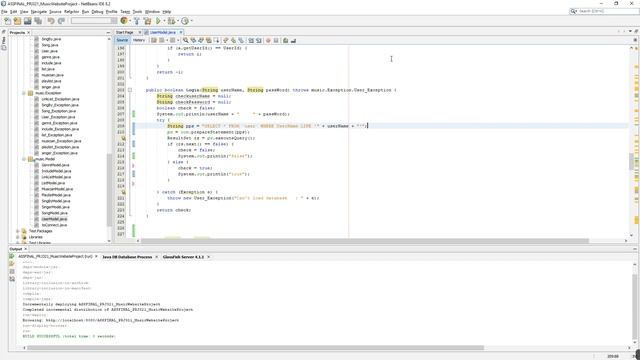The height and width of the screenshot is (360, 640).
Task: Click the red Start Macro Recording icon
Action: tap(268, 40)
